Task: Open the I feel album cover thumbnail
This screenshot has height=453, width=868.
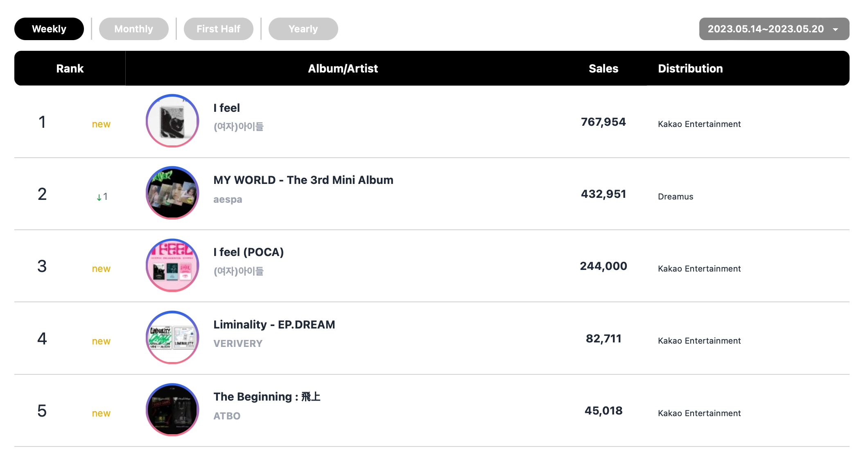Action: 172,121
